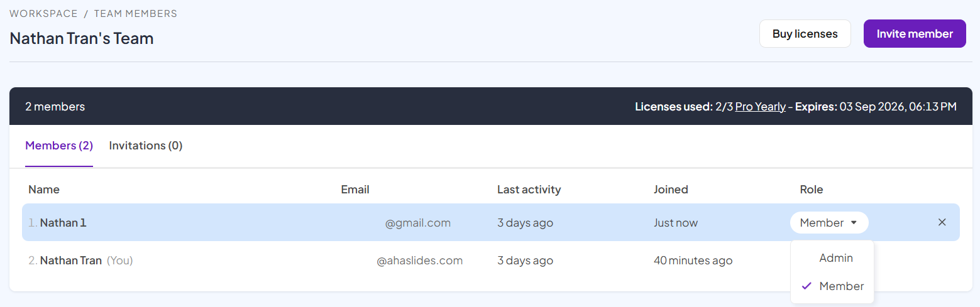The width and height of the screenshot is (980, 307).
Task: Click the TEAM MEMBERS breadcrumb
Action: 135,14
